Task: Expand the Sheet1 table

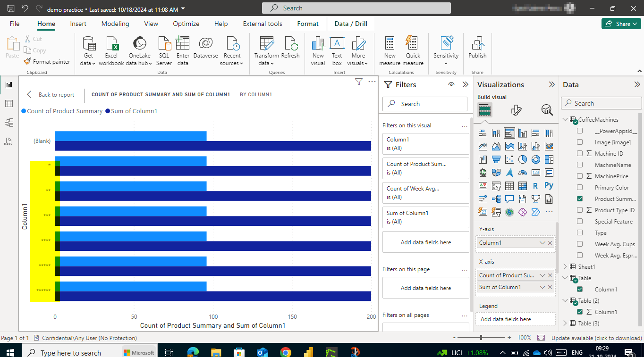Action: (565, 266)
